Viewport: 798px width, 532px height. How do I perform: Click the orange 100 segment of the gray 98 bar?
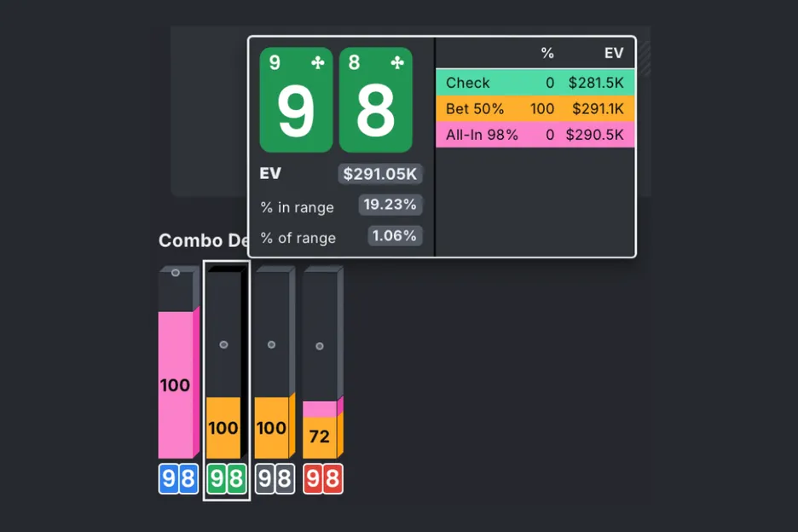pos(272,428)
